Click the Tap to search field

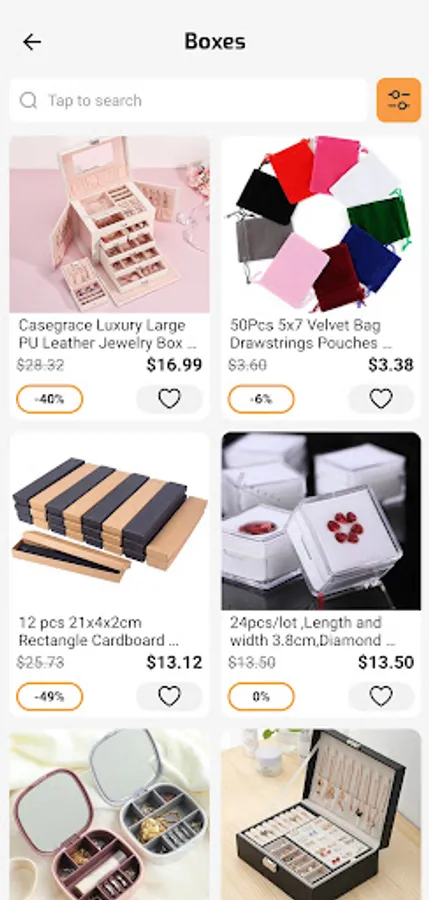tap(188, 100)
